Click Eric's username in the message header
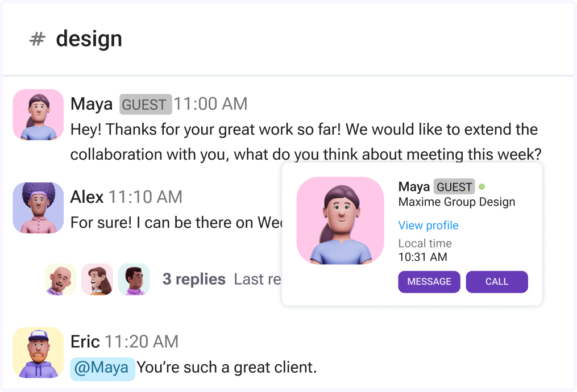The height and width of the screenshot is (392, 577). click(85, 341)
